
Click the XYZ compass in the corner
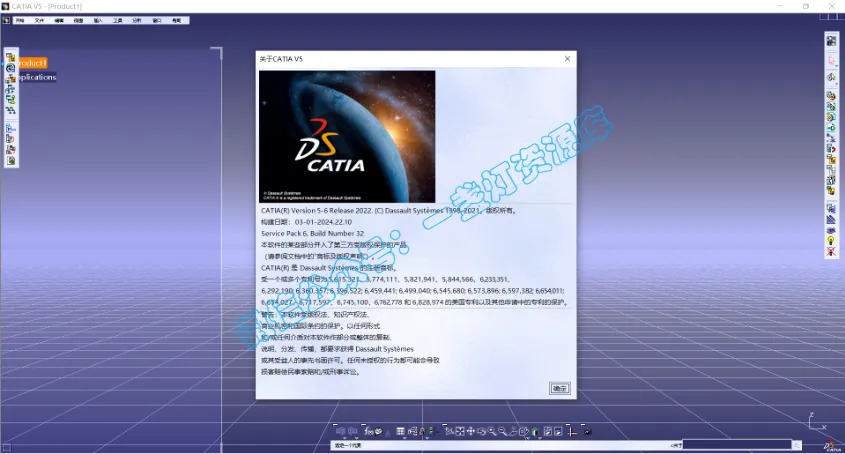(x=817, y=422)
